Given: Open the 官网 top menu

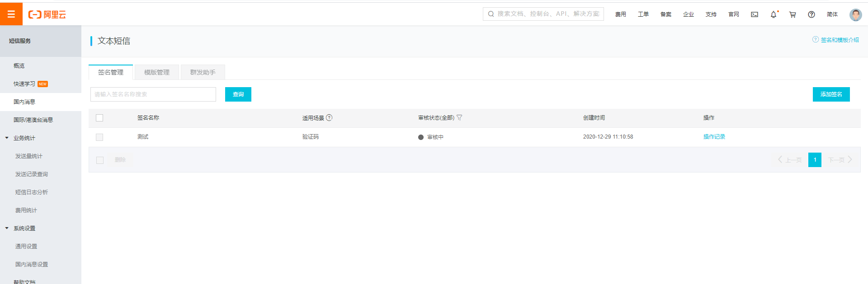Looking at the screenshot, I should pos(734,14).
